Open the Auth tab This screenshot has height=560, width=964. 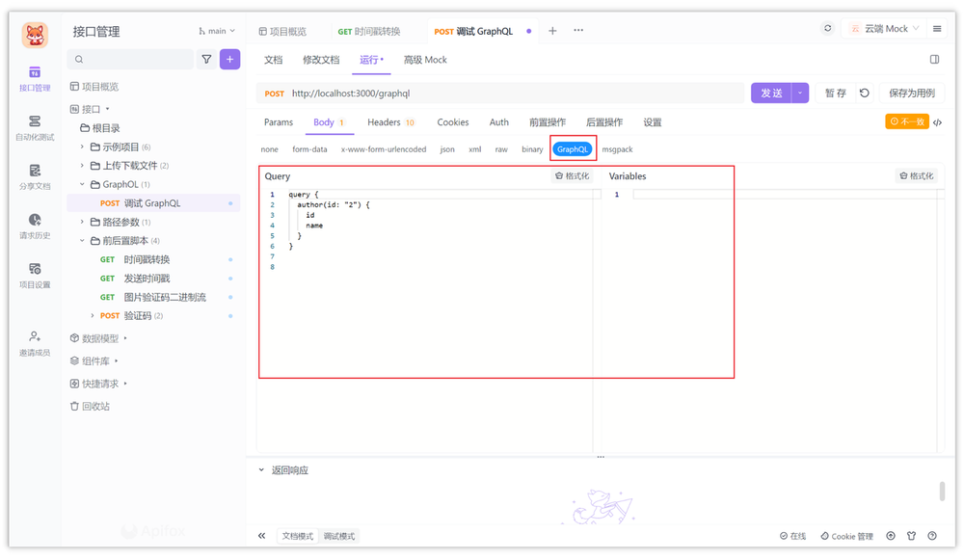[499, 122]
